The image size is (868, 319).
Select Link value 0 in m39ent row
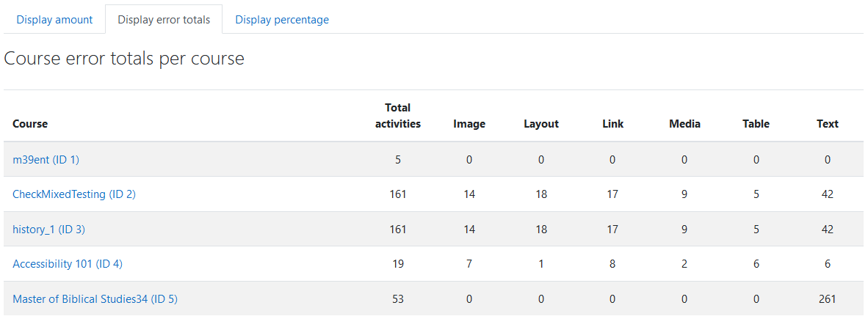pyautogui.click(x=612, y=160)
